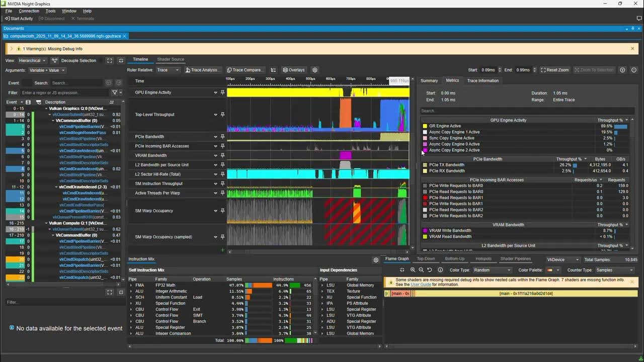
Task: Click the timeline settings gear icon
Action: pyautogui.click(x=314, y=70)
